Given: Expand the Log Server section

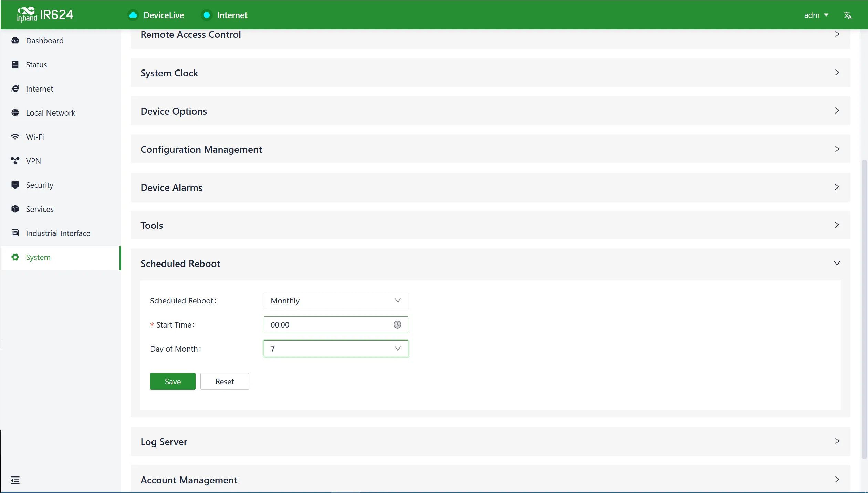Looking at the screenshot, I should pos(490,441).
